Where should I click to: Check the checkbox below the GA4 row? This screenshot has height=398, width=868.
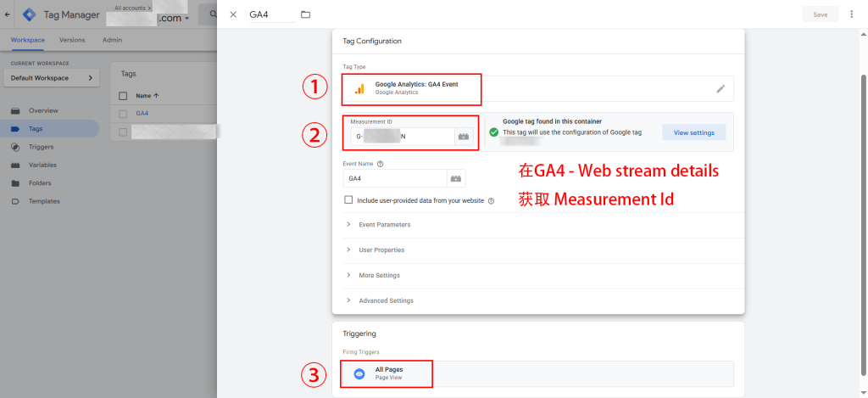[x=123, y=132]
